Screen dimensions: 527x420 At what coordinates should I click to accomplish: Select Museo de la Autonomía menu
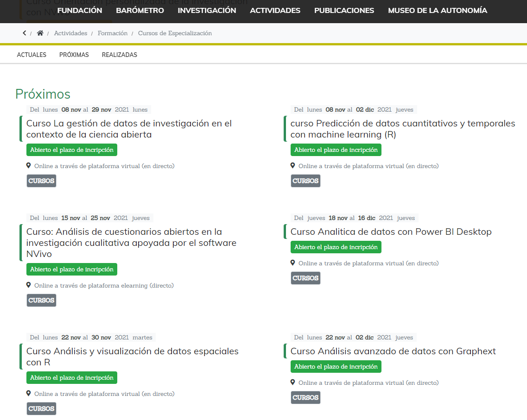(x=438, y=11)
